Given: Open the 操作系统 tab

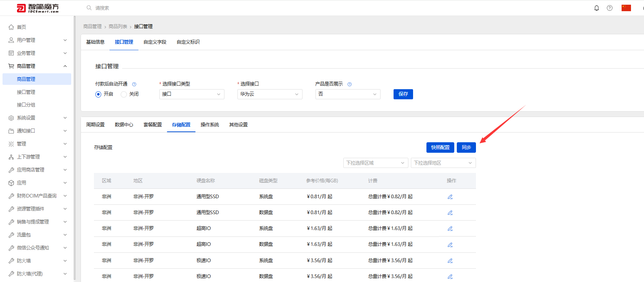Looking at the screenshot, I should coord(210,125).
